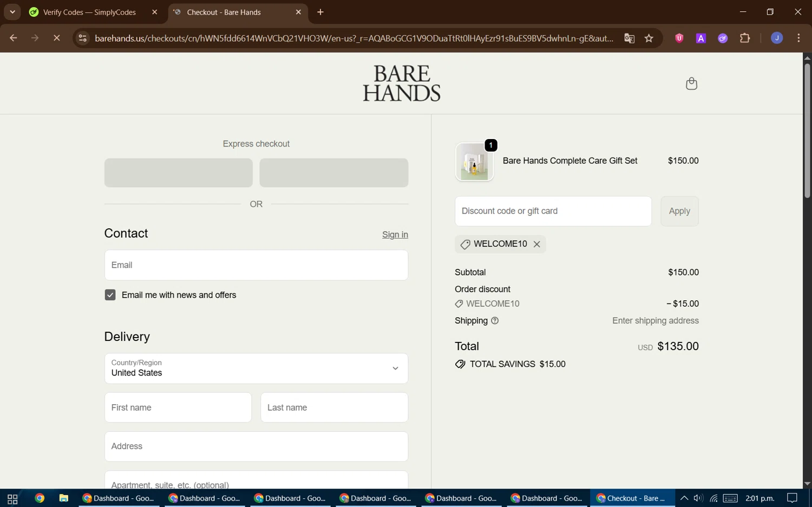Open the tab search dropdown arrow
Viewport: 812px width, 507px height.
[12, 12]
